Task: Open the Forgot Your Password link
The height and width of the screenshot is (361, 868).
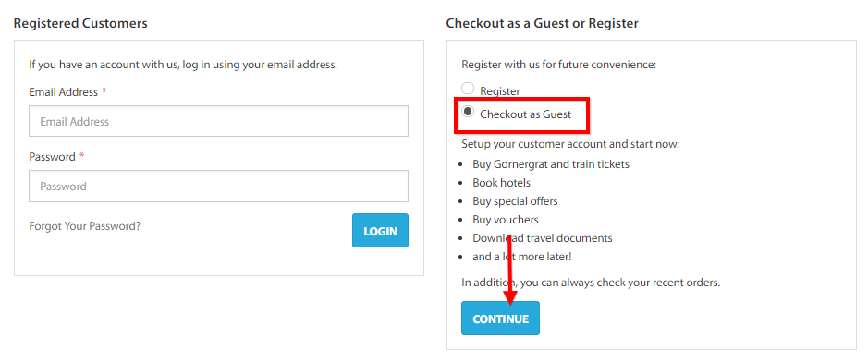Action: (85, 226)
